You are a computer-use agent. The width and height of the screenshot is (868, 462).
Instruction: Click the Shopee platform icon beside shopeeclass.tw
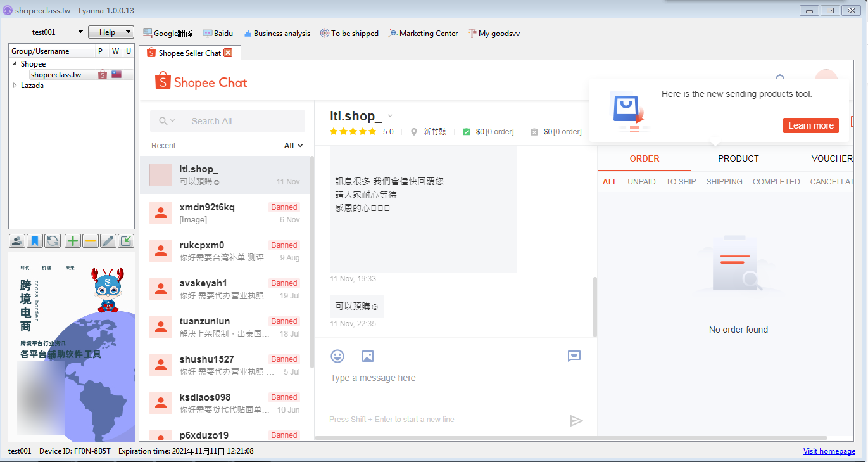tap(103, 75)
